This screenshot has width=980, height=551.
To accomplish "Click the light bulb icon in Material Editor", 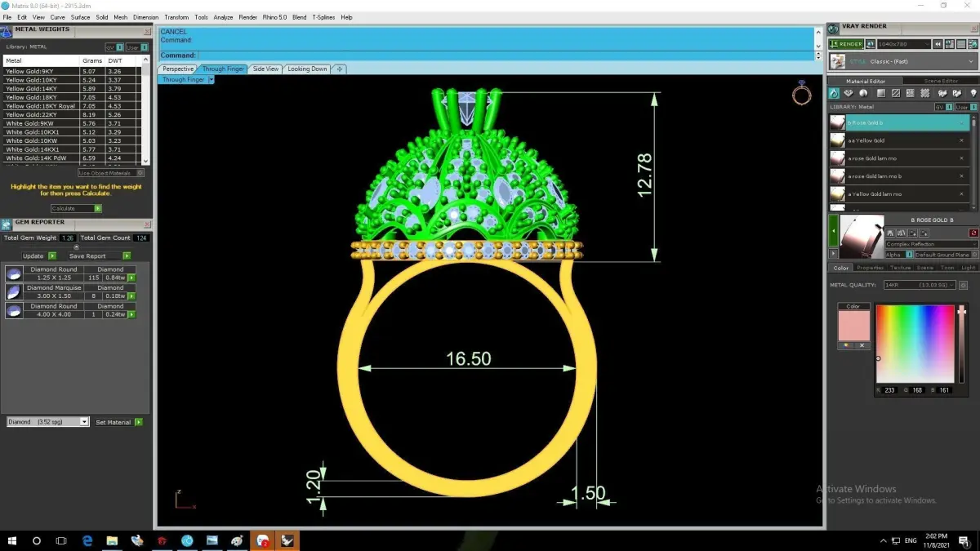I will coord(973,94).
